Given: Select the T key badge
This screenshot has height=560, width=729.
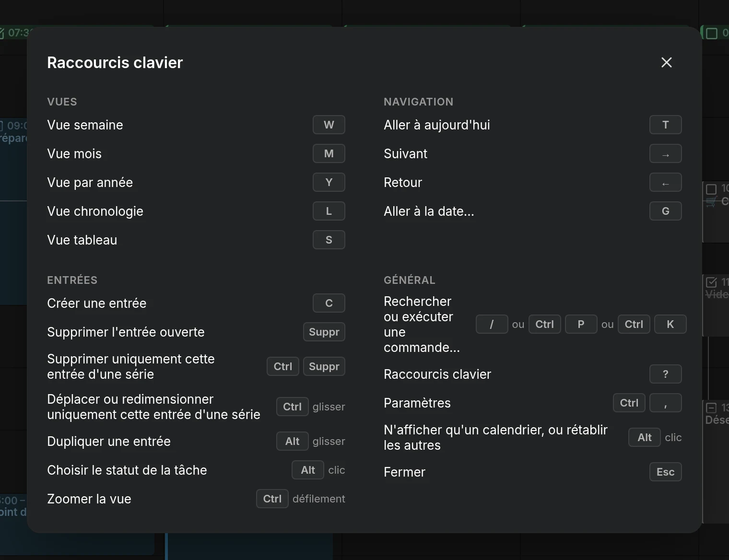Looking at the screenshot, I should point(665,125).
